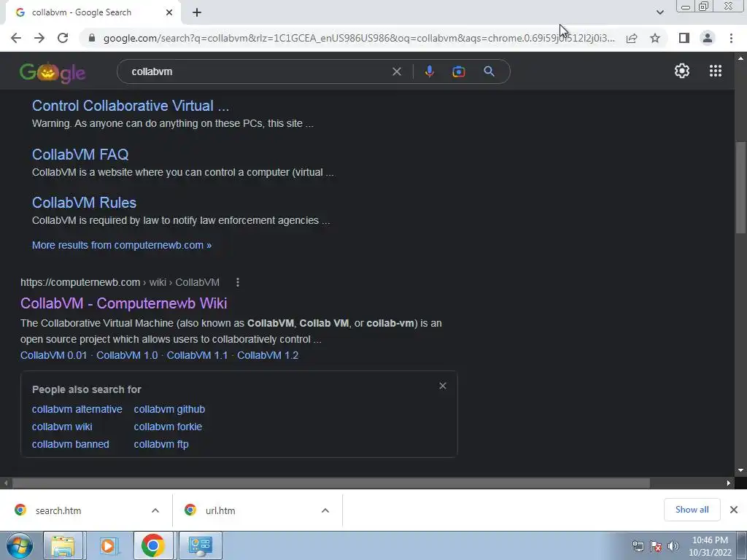
Task: Search for collabvm forkie
Action: (168, 427)
